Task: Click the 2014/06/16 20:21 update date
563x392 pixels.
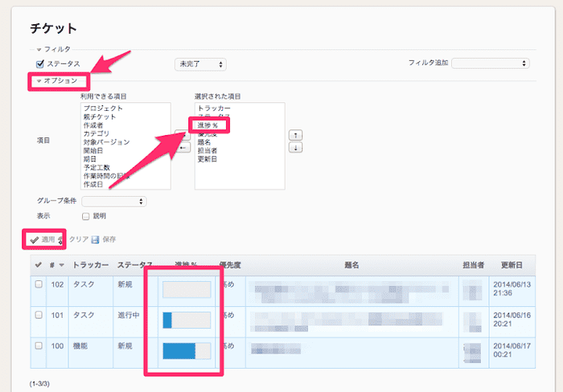Action: (512, 320)
